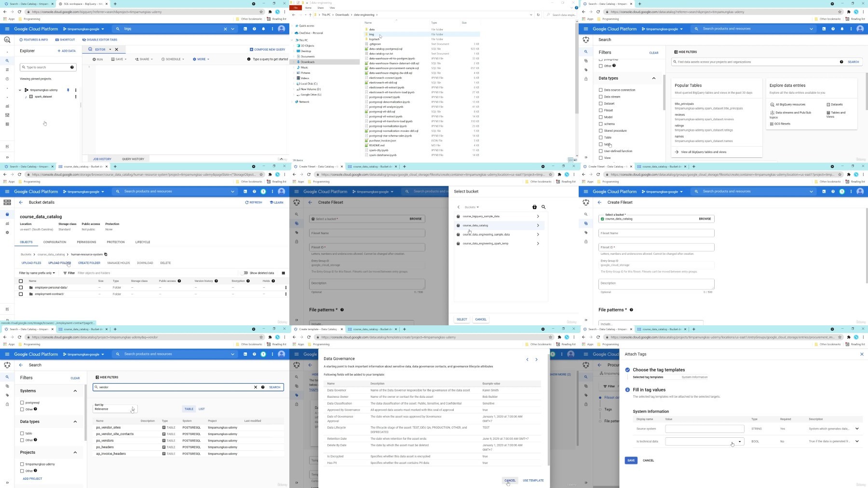
Task: Click help icon beside File patterns under course_data_catalog fileset
Action: (631, 310)
